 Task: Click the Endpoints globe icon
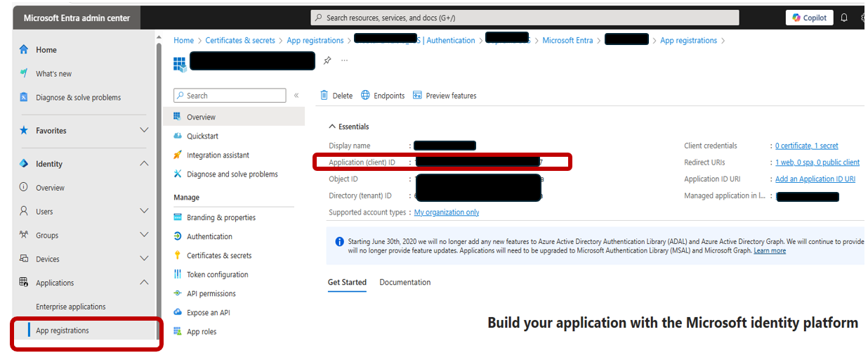click(365, 96)
